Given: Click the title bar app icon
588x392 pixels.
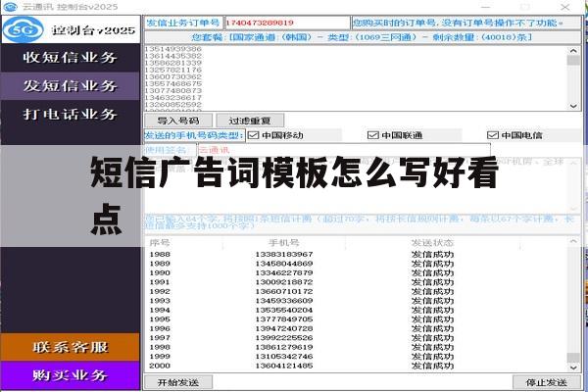Looking at the screenshot, I should point(10,7).
